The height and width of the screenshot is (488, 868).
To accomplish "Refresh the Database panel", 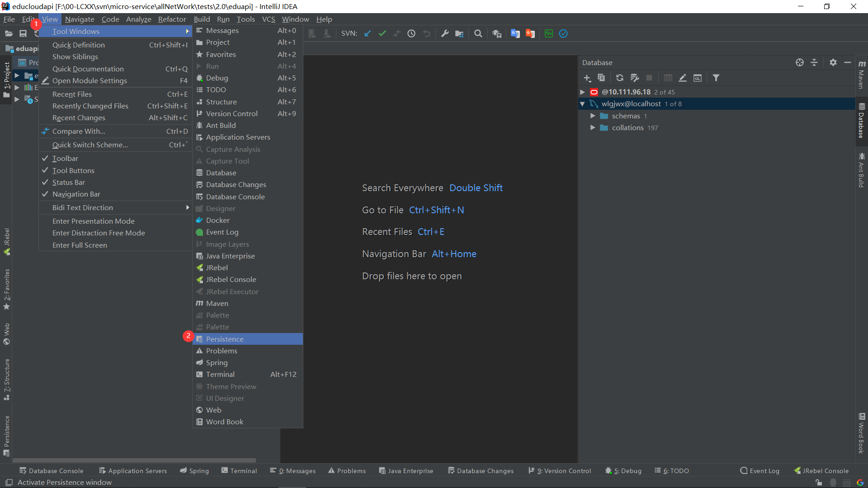I will (x=620, y=78).
